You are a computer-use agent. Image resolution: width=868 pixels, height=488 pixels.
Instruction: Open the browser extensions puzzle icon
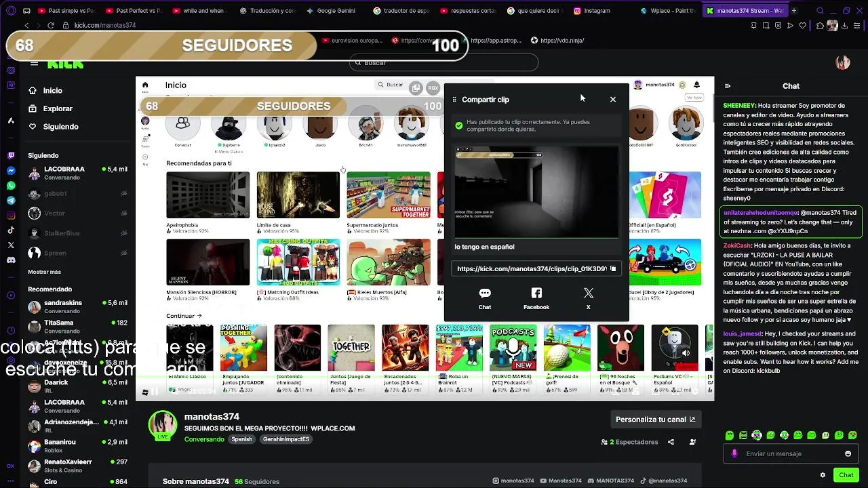pyautogui.click(x=821, y=26)
